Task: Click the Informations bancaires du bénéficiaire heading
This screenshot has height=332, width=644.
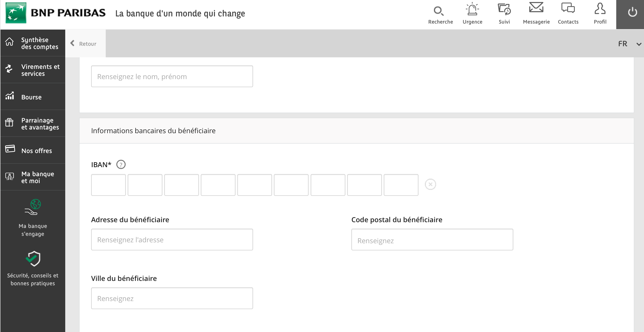Action: coord(153,131)
